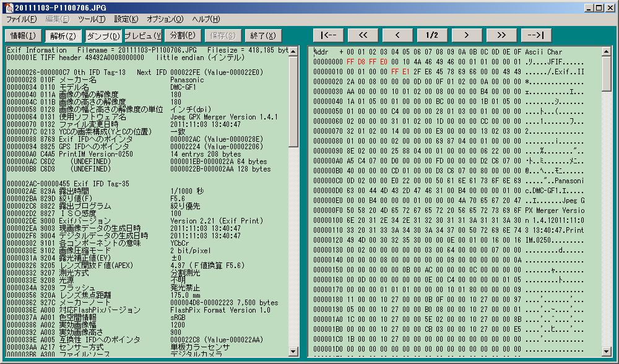Open the 設定(K) menu

(x=126, y=19)
